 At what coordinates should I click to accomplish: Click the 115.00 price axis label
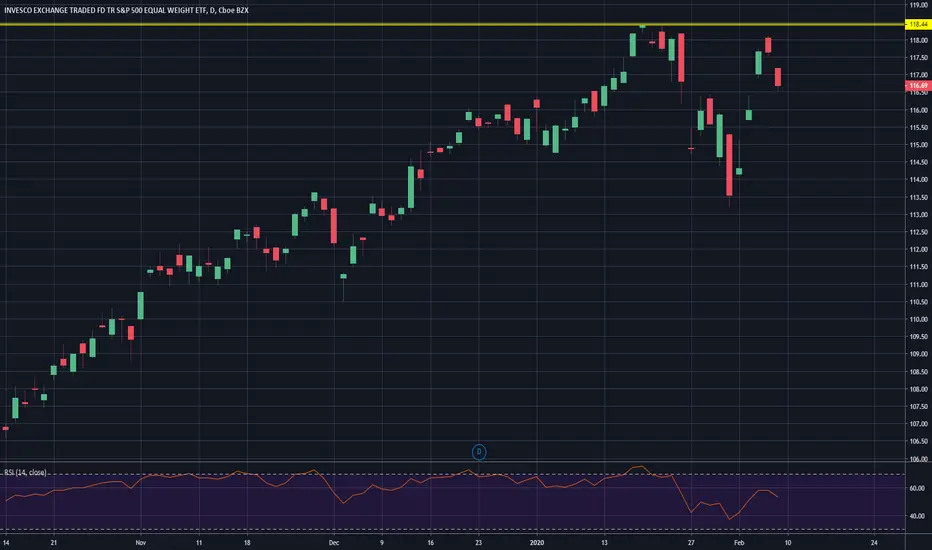pos(918,144)
